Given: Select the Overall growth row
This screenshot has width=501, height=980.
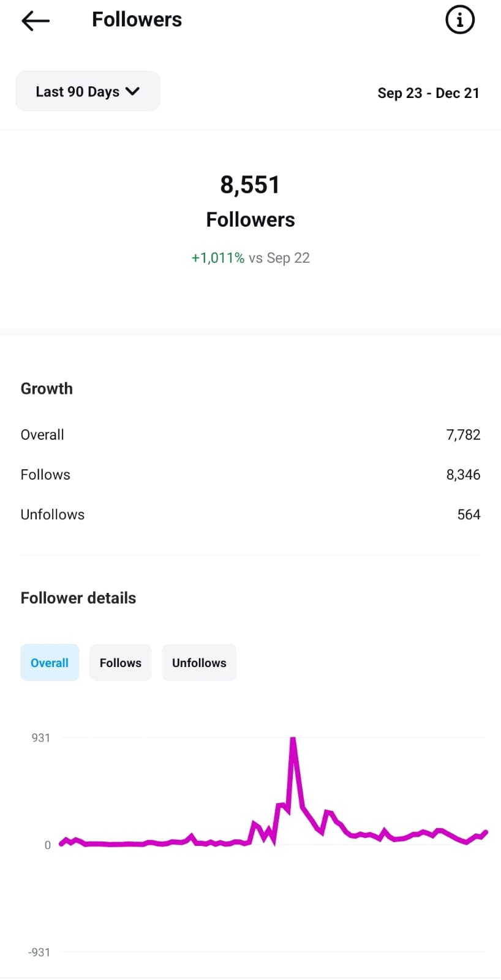Looking at the screenshot, I should click(250, 435).
